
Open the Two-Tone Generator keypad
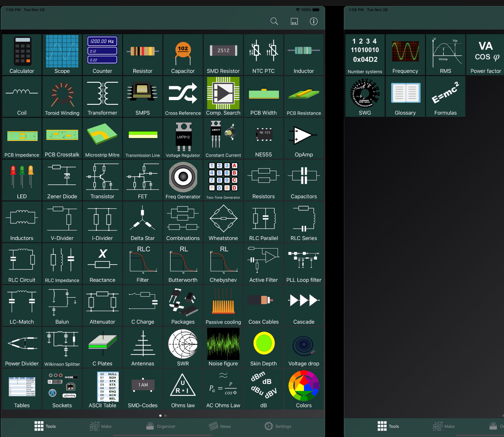[x=223, y=180]
